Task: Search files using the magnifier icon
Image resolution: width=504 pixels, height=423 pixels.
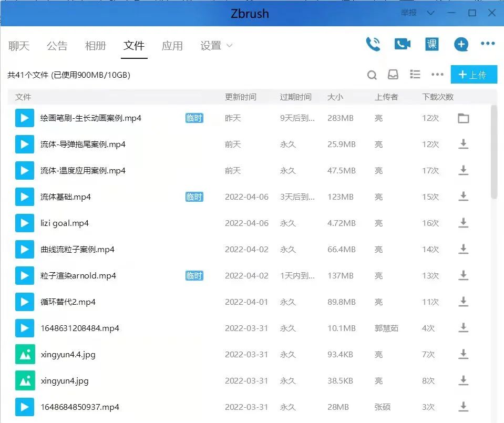Action: pos(372,75)
